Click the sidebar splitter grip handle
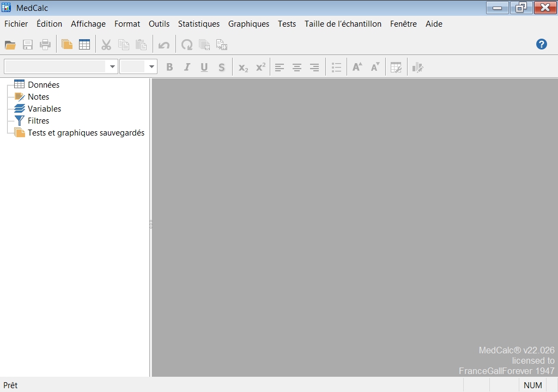The image size is (558, 392). pos(151,224)
